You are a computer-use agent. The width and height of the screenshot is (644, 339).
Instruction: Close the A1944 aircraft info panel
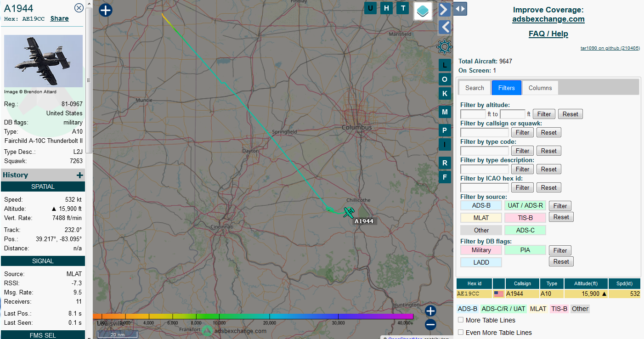coord(79,8)
